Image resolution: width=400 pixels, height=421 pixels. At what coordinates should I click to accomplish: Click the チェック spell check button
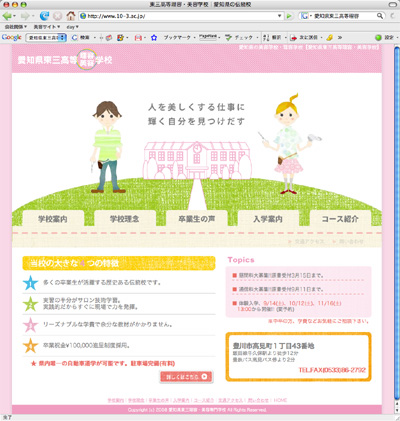coord(239,38)
